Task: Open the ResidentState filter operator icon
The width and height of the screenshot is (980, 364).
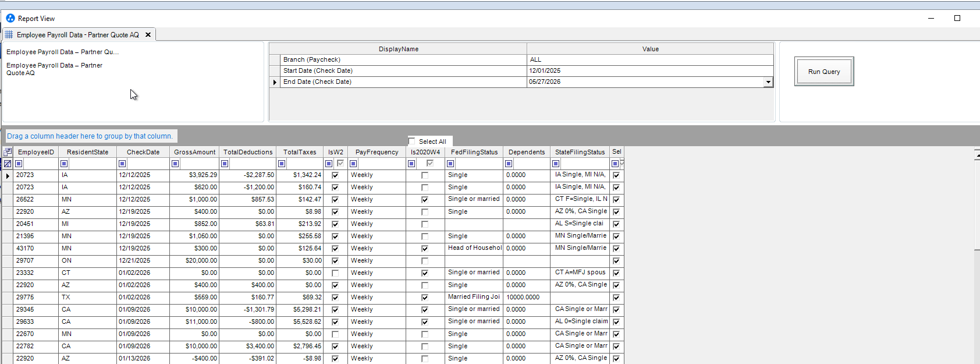Action: click(x=64, y=164)
